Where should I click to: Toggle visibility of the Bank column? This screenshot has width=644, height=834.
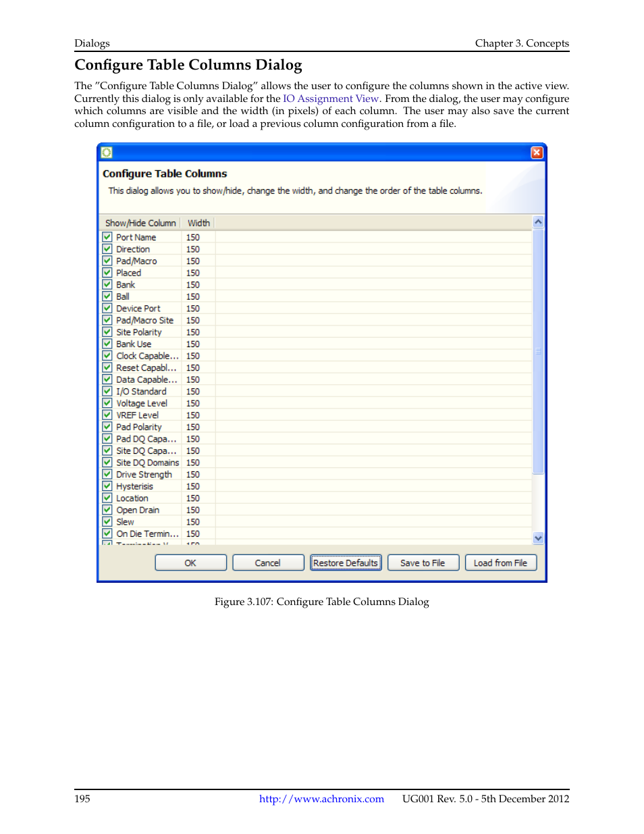[x=107, y=284]
